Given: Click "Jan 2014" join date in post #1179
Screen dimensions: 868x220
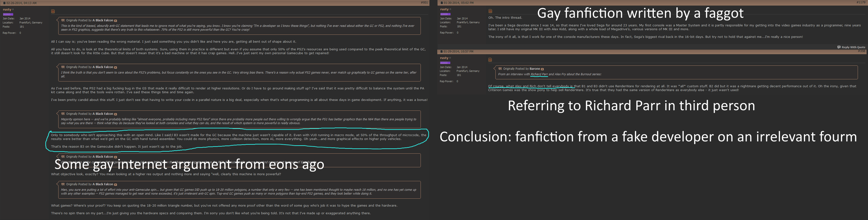Looking at the screenshot, I should tap(462, 18).
